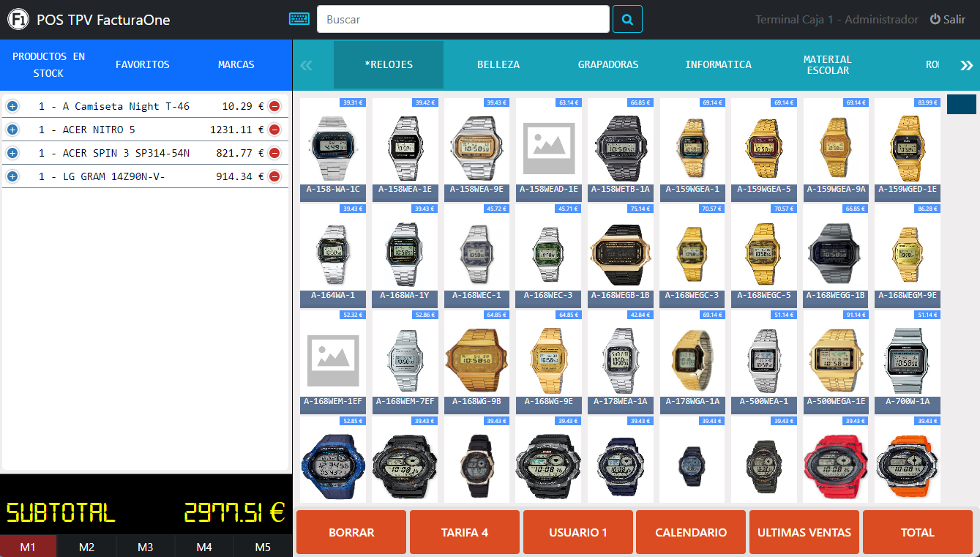Add the A-168WEGB-1B watch

pyautogui.click(x=621, y=256)
